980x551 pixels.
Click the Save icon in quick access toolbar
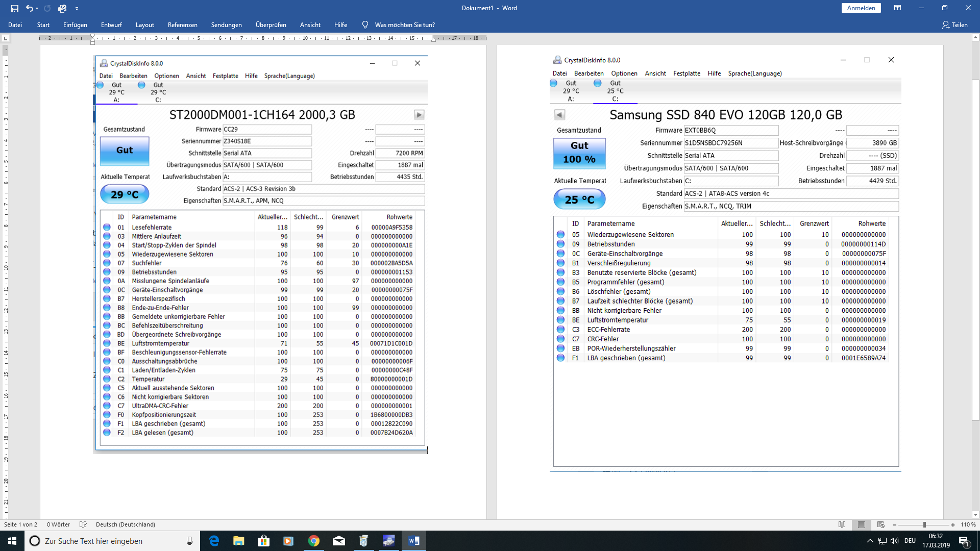[14, 8]
